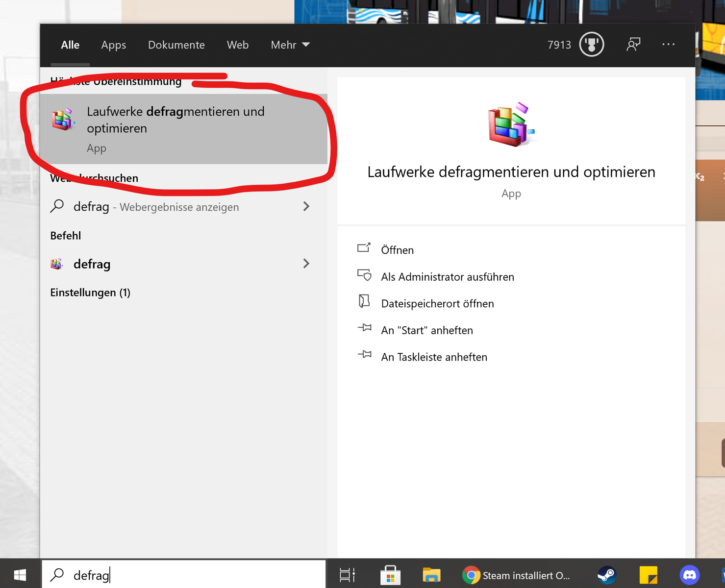Screen dimensions: 725x588
Task: Launch Microsoft Store from the taskbar
Action: pos(390,574)
